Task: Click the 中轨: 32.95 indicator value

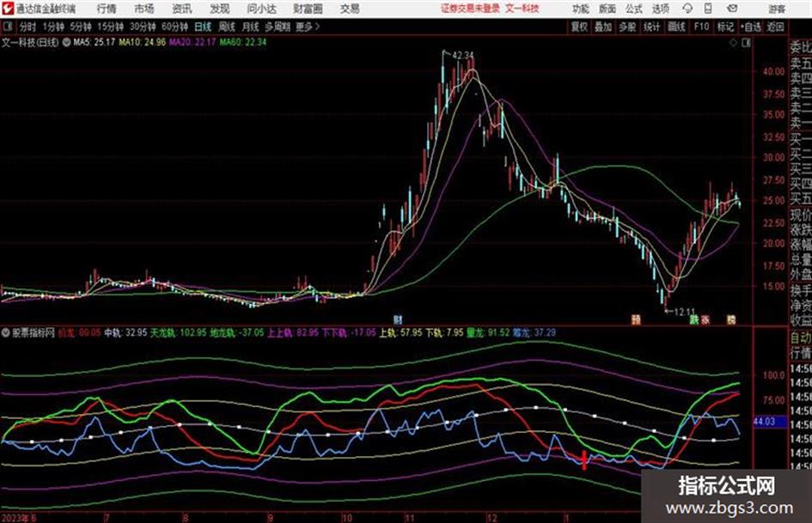Action: click(125, 332)
